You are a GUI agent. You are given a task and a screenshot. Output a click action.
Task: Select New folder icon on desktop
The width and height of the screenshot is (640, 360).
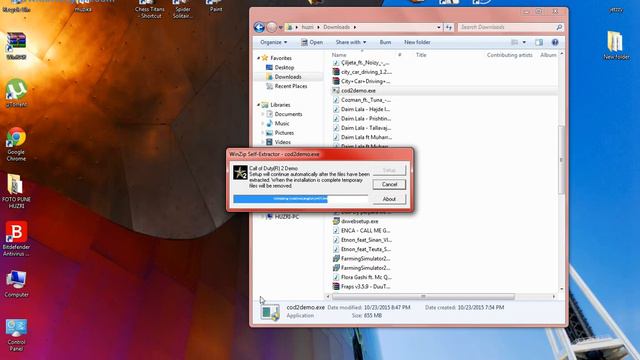(x=616, y=45)
